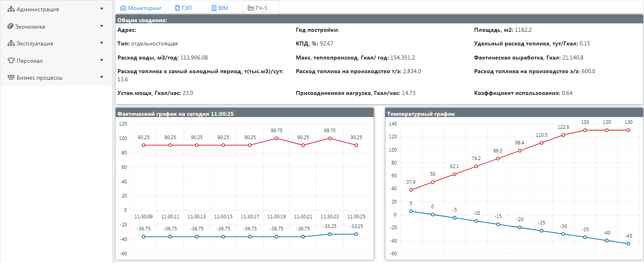
Task: Click the Расход воды value 113,906.08
Action: (x=194, y=58)
